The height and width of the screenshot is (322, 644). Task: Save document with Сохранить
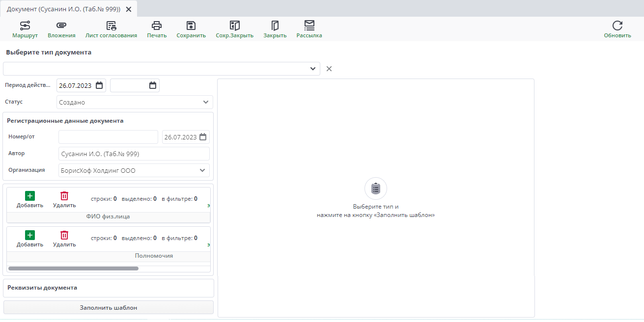tap(191, 29)
